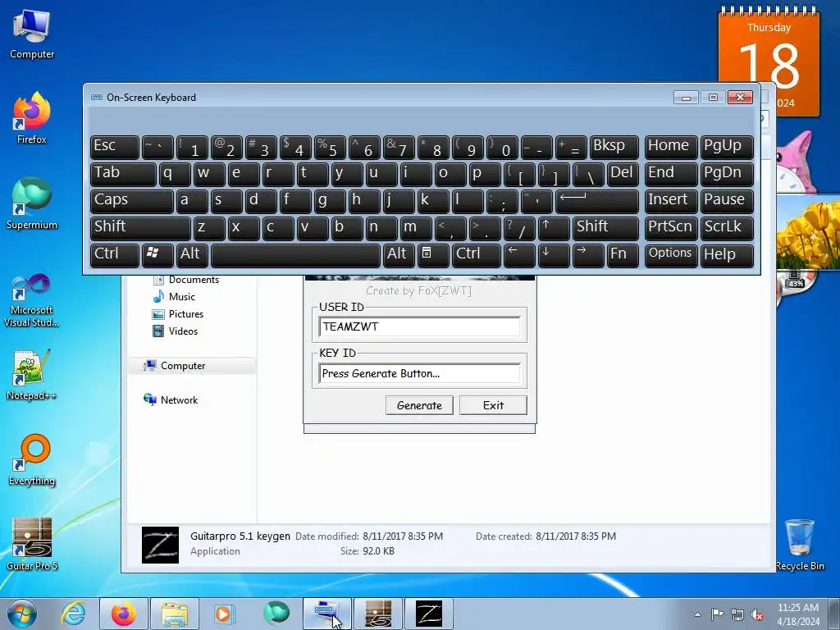Image resolution: width=840 pixels, height=630 pixels.
Task: Click the Help key on keyboard
Action: tap(727, 255)
